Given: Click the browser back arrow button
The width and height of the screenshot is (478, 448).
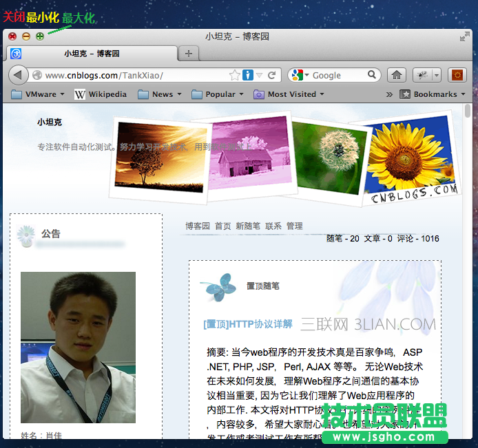Looking at the screenshot, I should 18,75.
